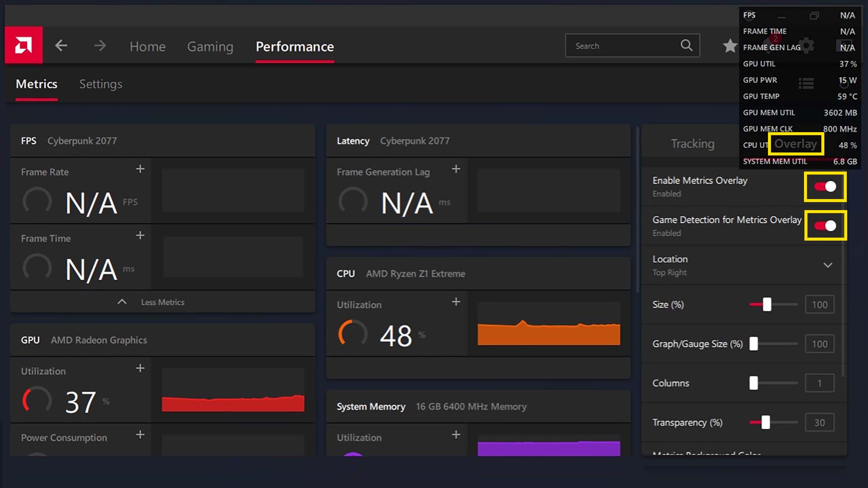Select the Performance tab

tap(295, 46)
